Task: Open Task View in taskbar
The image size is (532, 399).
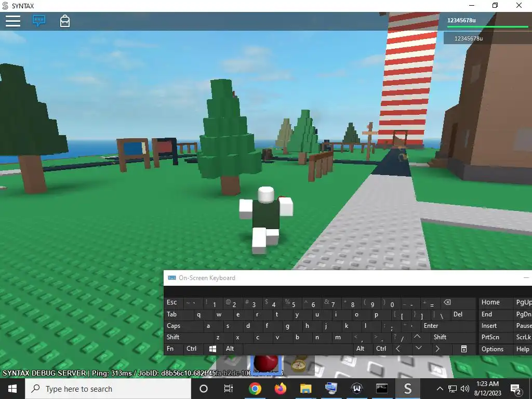Action: pos(229,389)
